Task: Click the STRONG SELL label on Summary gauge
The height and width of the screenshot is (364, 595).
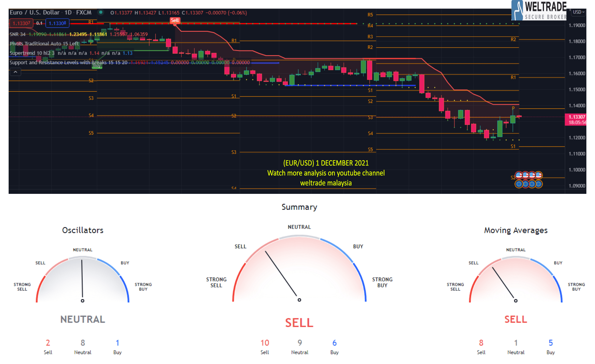Action: (x=216, y=282)
